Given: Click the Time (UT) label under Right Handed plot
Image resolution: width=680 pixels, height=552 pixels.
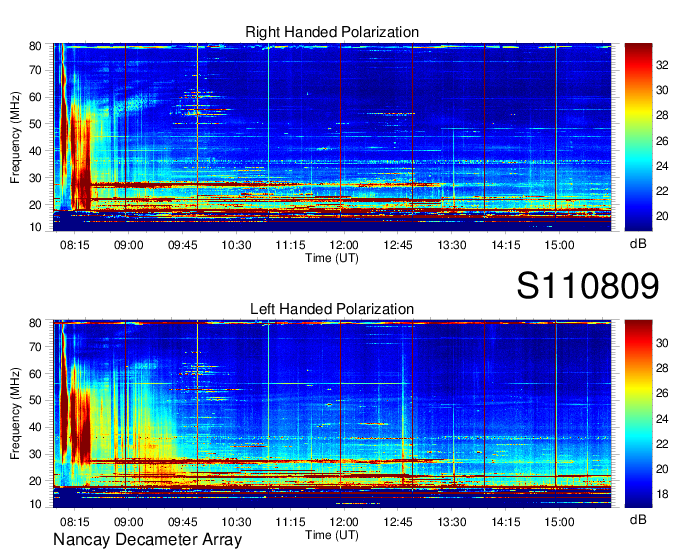Looking at the screenshot, I should [x=332, y=258].
